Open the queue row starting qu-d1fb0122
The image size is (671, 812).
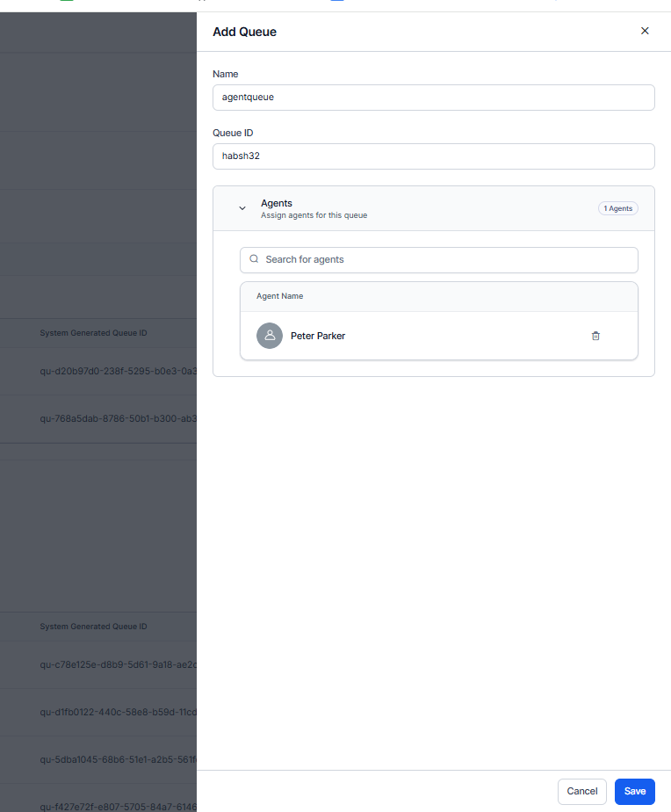coord(118,712)
